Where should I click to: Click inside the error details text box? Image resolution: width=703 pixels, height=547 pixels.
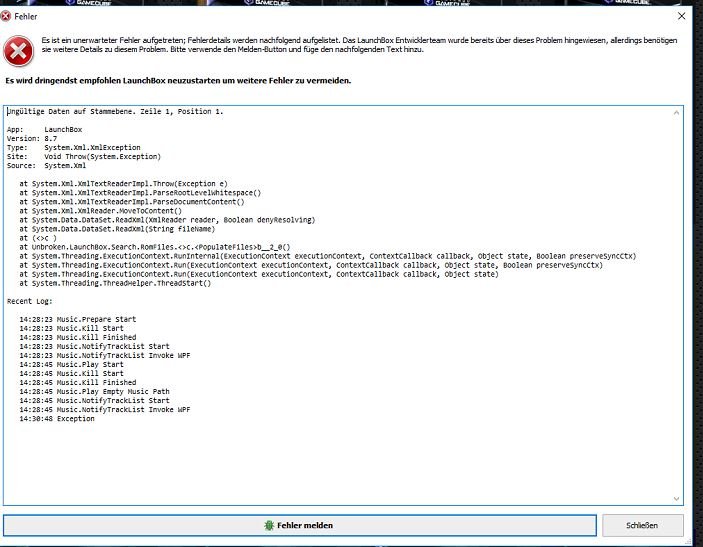343,305
